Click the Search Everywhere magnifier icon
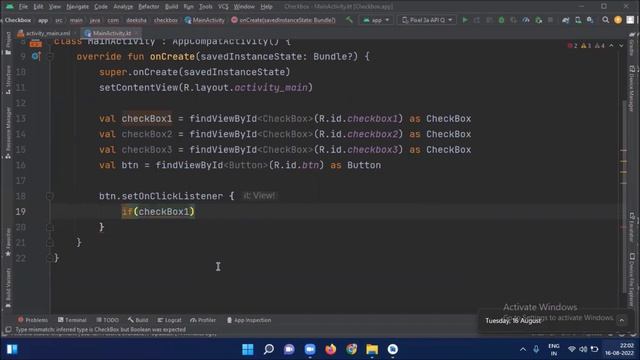Viewport: 640px width, 360px height. click(606, 20)
